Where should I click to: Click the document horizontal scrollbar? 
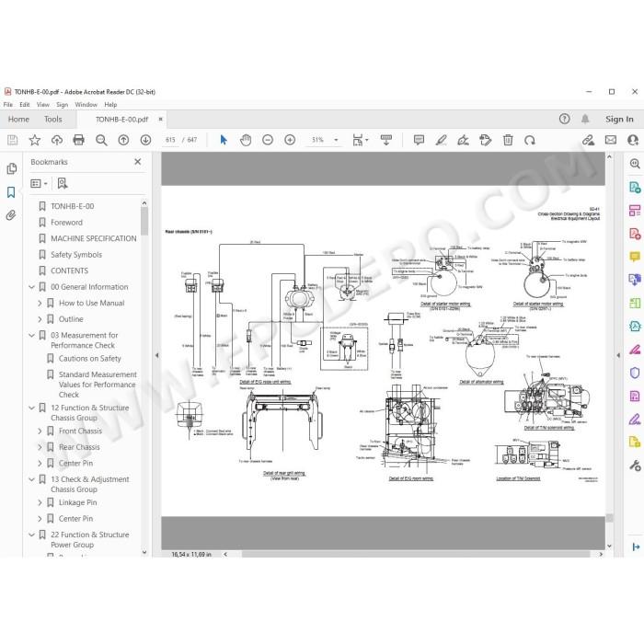click(416, 555)
